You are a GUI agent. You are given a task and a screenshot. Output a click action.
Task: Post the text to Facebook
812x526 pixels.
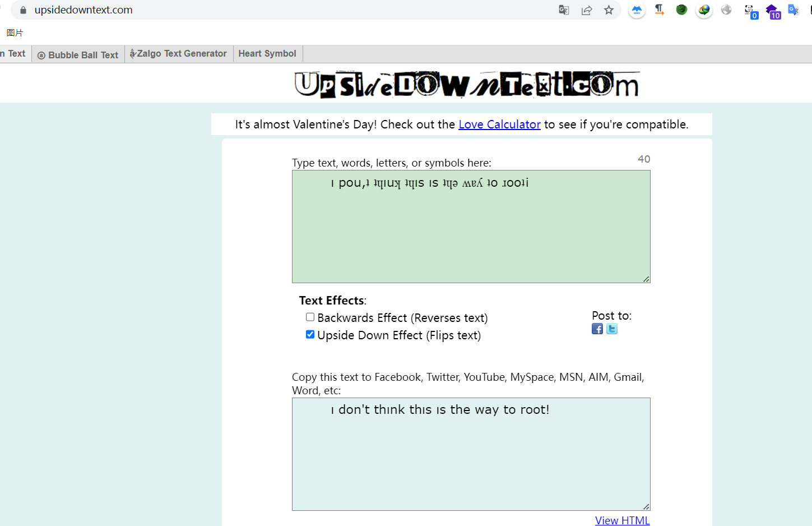597,329
